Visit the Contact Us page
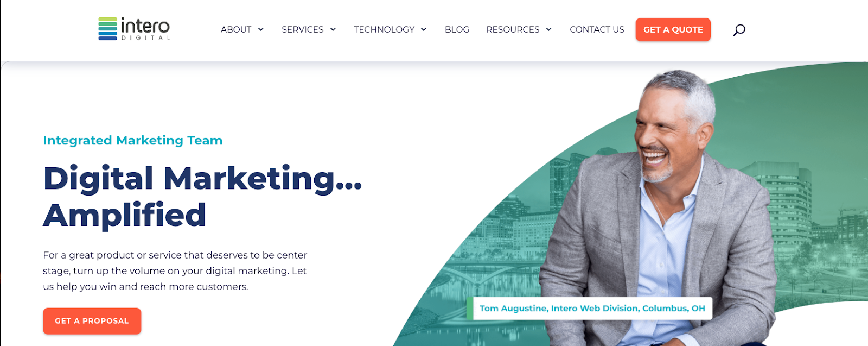The width and height of the screenshot is (868, 346). point(597,29)
